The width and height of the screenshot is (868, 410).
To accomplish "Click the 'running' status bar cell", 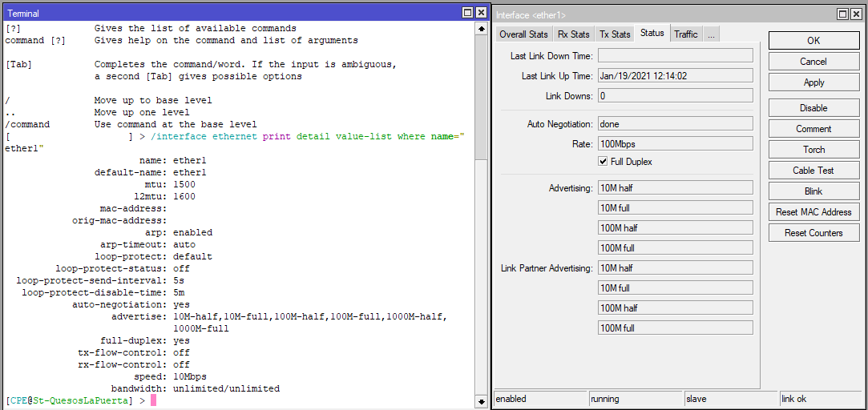I will (635, 398).
